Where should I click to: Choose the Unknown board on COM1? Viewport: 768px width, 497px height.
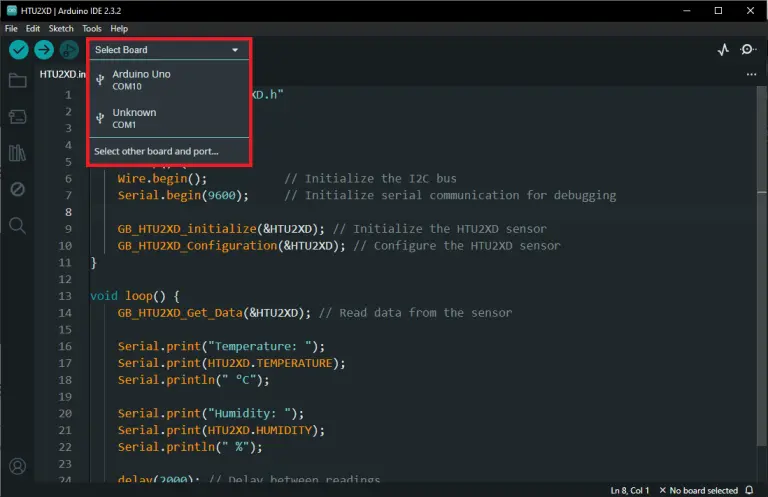point(169,118)
